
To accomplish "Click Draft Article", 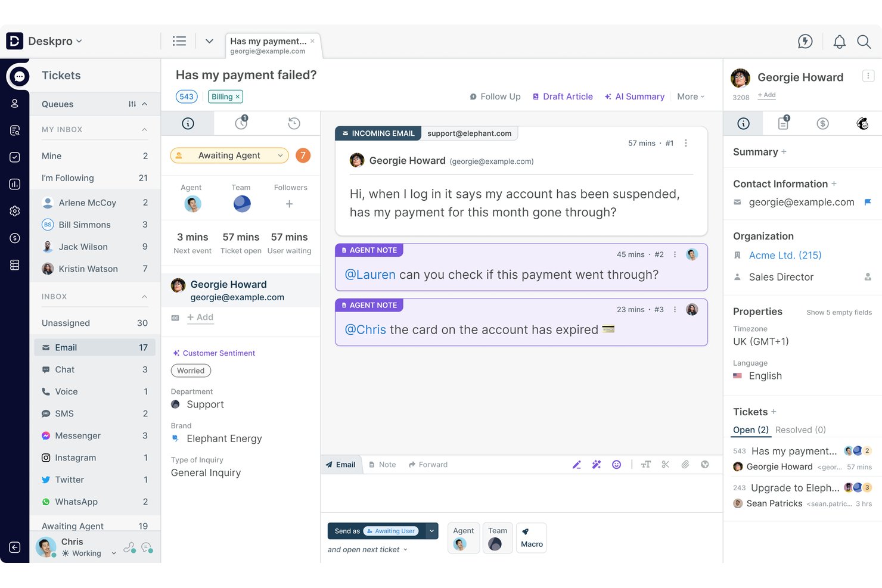I will pos(562,97).
